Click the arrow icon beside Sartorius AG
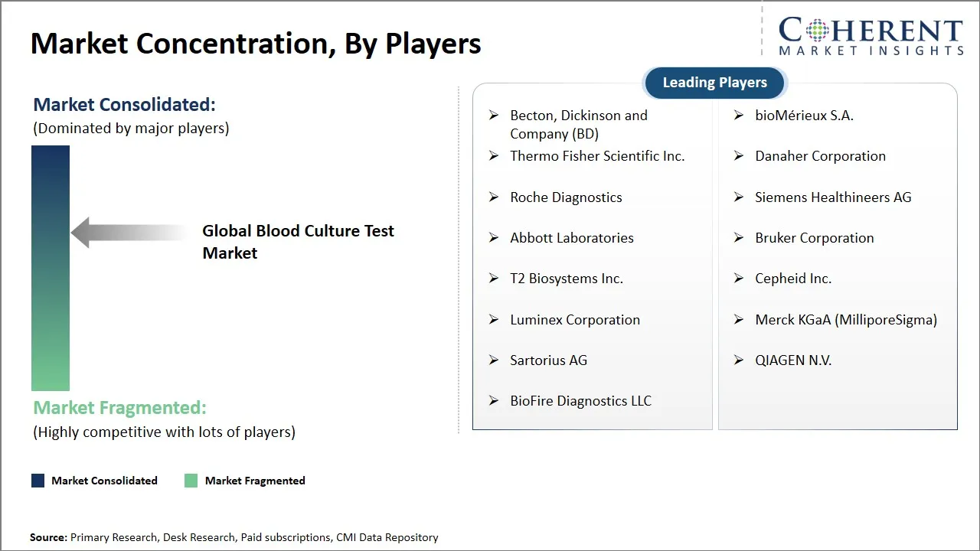The image size is (980, 551). pos(493,360)
